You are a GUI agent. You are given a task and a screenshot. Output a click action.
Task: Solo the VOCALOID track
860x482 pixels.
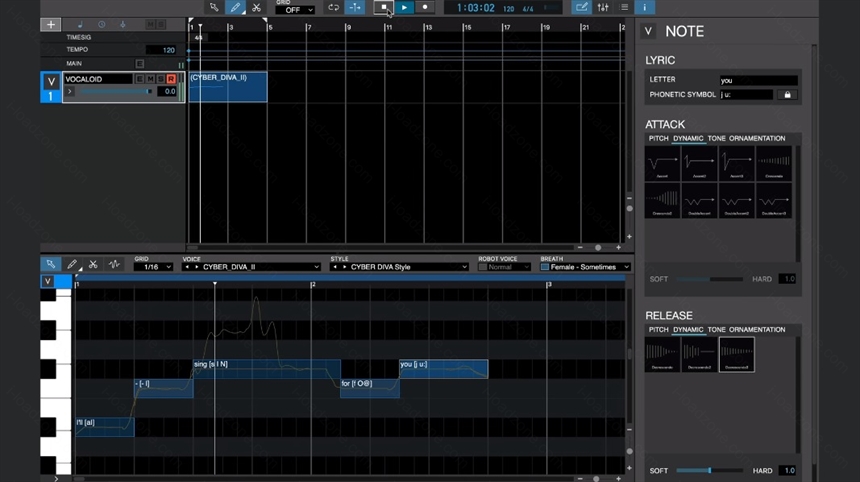tap(160, 79)
